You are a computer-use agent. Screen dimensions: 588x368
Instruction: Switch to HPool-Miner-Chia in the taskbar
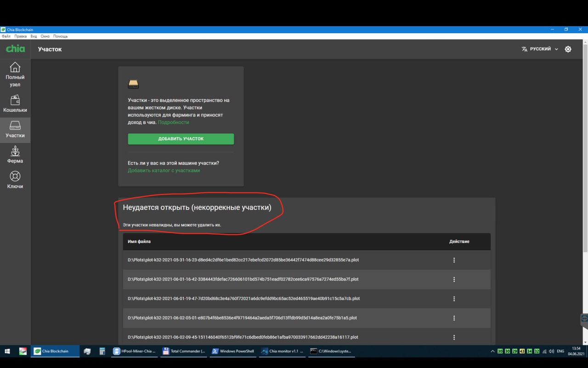135,351
